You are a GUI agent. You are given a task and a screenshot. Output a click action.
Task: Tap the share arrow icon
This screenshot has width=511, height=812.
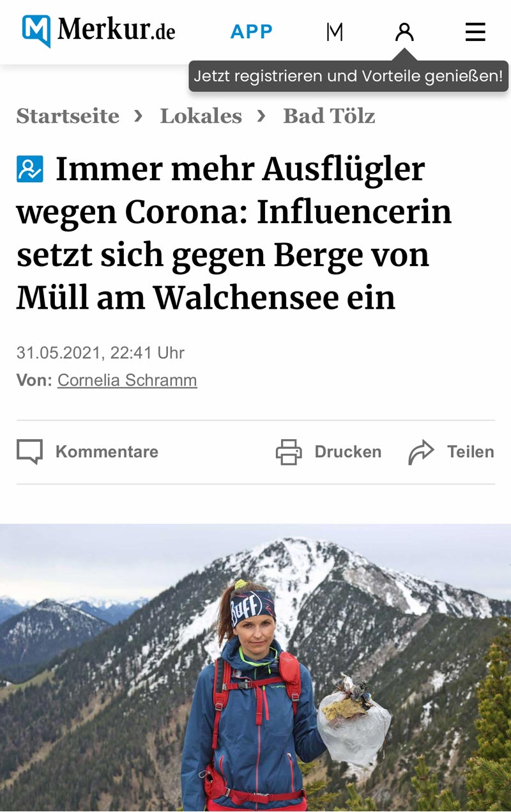coord(421,451)
